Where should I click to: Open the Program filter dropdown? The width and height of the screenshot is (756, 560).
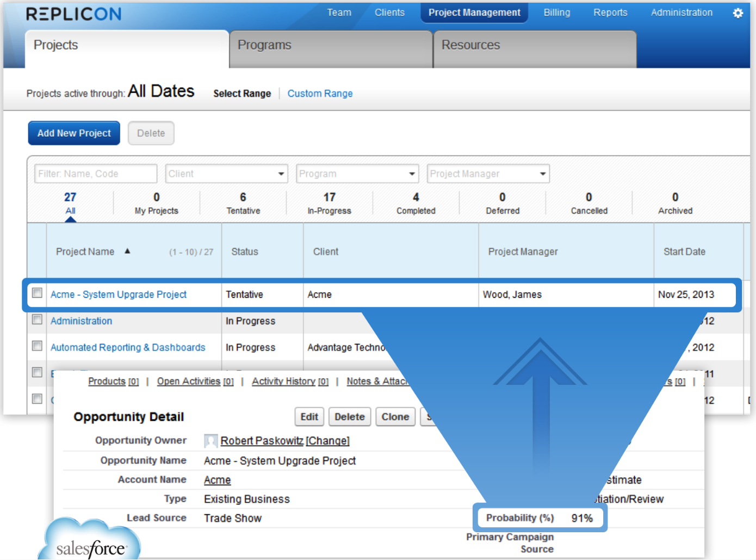pos(357,174)
